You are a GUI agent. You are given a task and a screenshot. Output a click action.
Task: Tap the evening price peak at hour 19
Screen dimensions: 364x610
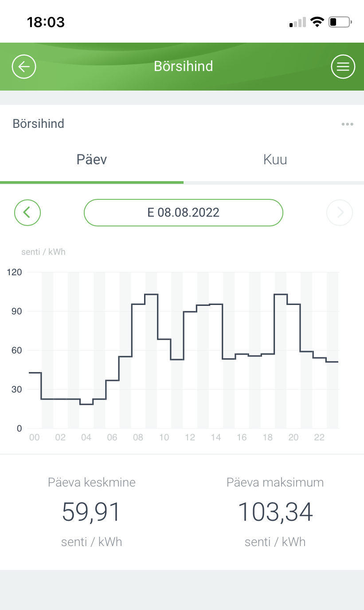click(281, 295)
